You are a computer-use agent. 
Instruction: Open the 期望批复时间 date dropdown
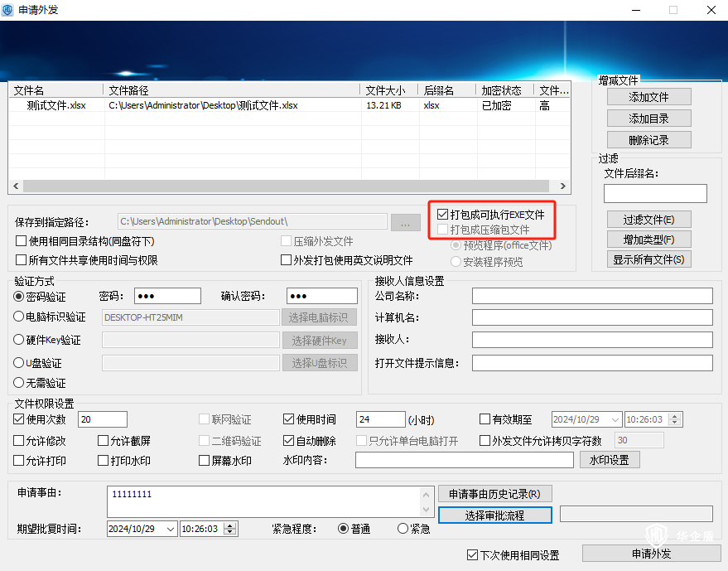(x=171, y=529)
